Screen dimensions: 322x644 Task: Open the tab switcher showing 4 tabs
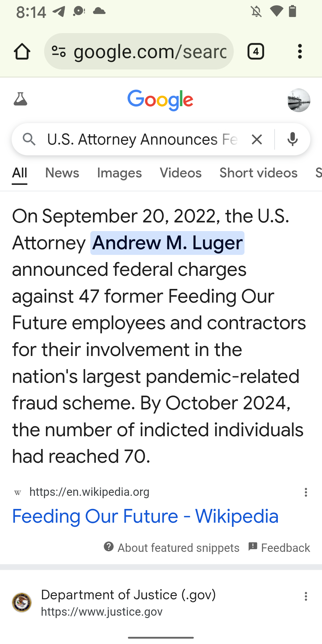[256, 52]
